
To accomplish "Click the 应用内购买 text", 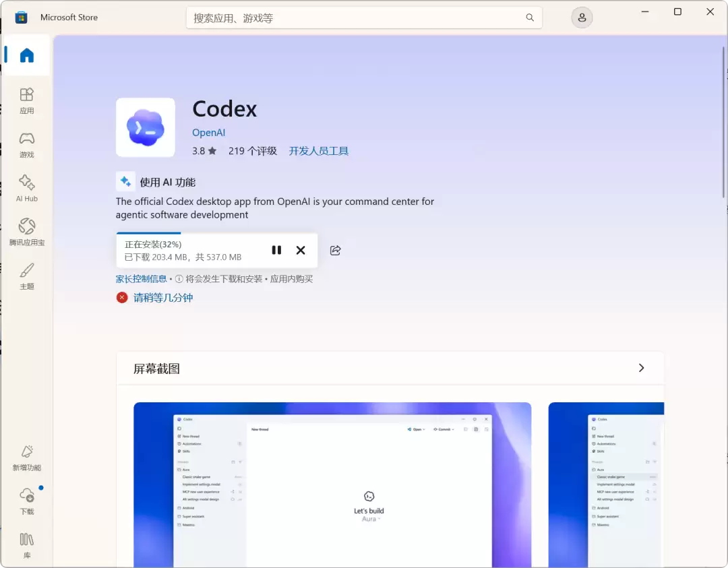I will [x=292, y=279].
